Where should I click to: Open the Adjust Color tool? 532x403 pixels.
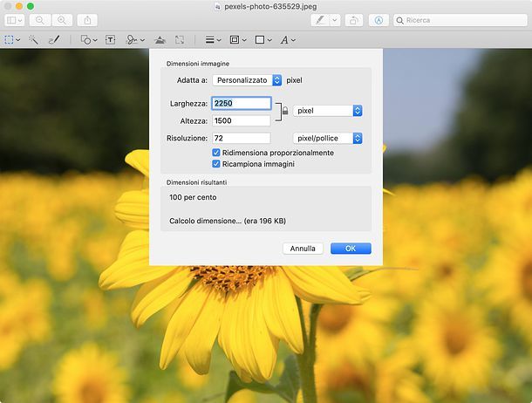click(160, 40)
